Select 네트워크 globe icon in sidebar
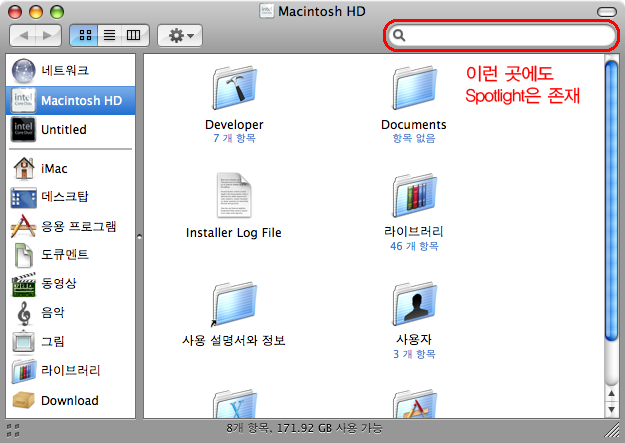 coord(24,71)
